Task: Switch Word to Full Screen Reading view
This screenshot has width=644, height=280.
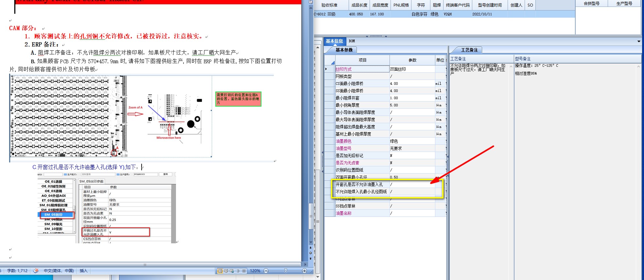Action: coord(226,271)
